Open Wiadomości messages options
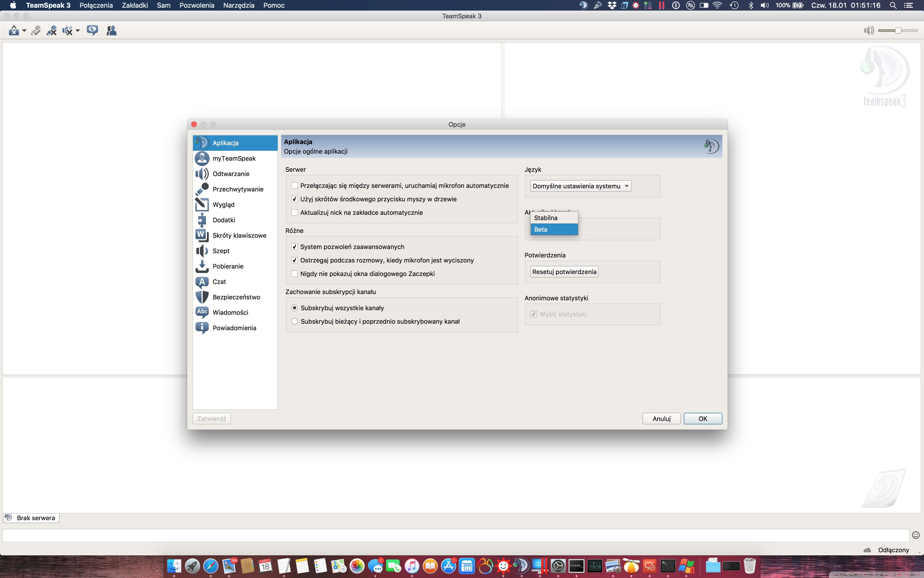 pos(235,312)
